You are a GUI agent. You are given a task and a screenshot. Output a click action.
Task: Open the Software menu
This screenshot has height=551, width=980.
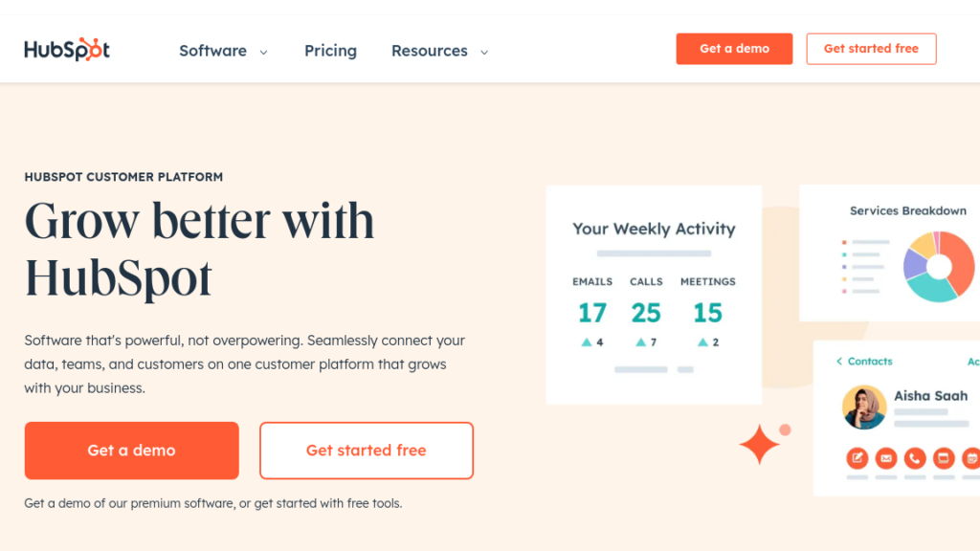213,51
